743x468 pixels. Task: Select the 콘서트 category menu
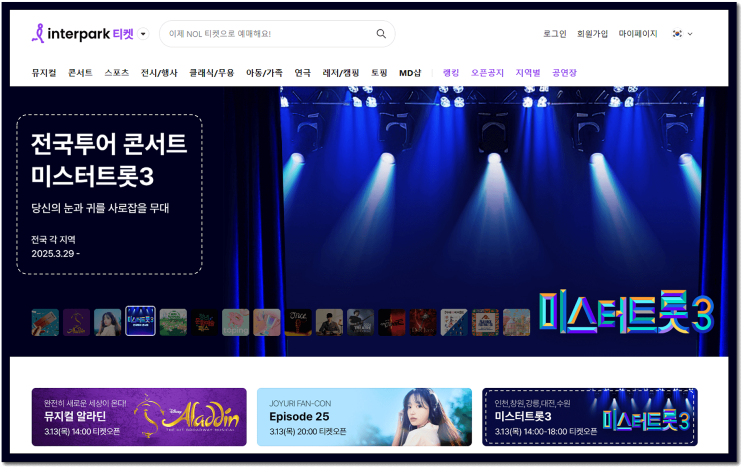click(80, 72)
